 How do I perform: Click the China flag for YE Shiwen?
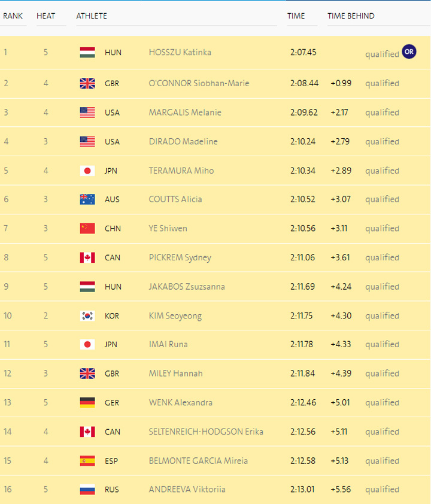pyautogui.click(x=87, y=228)
